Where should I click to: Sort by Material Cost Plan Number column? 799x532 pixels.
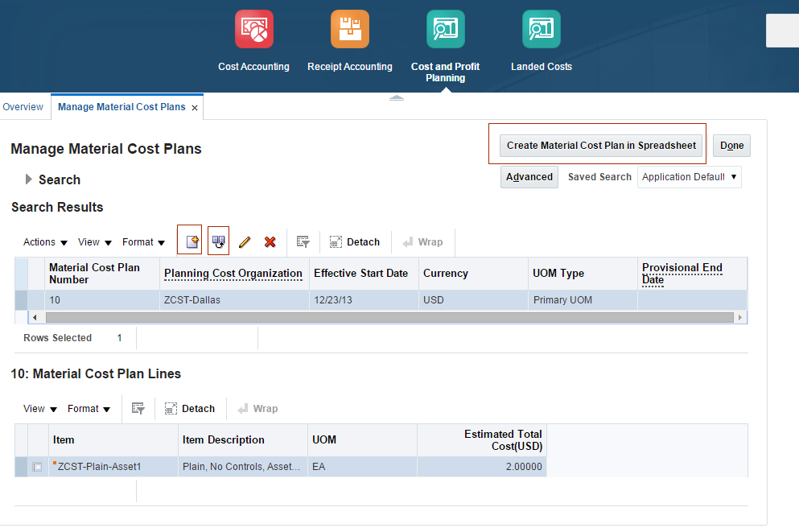coord(102,274)
